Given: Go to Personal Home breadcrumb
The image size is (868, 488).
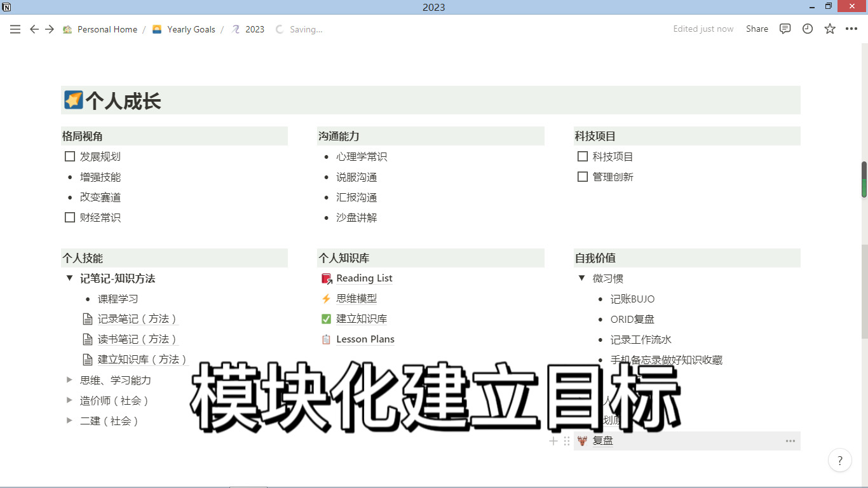Looking at the screenshot, I should (107, 29).
